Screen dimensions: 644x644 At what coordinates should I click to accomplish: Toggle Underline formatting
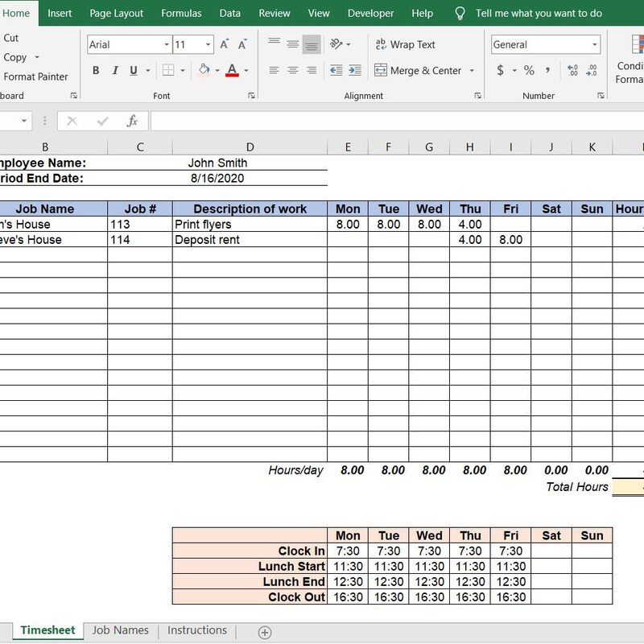click(134, 71)
